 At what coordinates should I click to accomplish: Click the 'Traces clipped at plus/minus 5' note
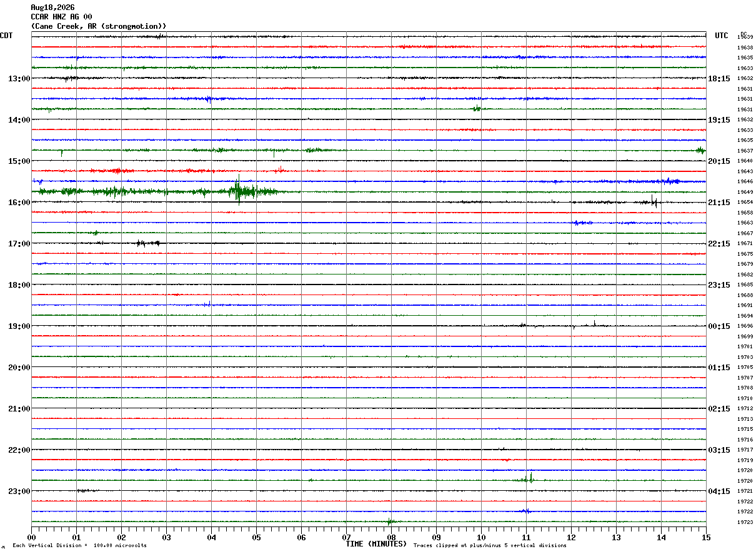pos(490,545)
